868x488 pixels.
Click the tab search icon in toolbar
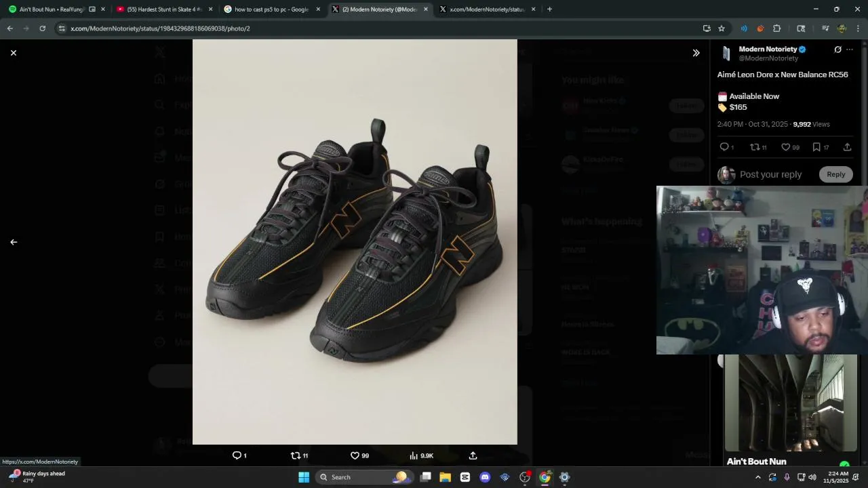801,28
